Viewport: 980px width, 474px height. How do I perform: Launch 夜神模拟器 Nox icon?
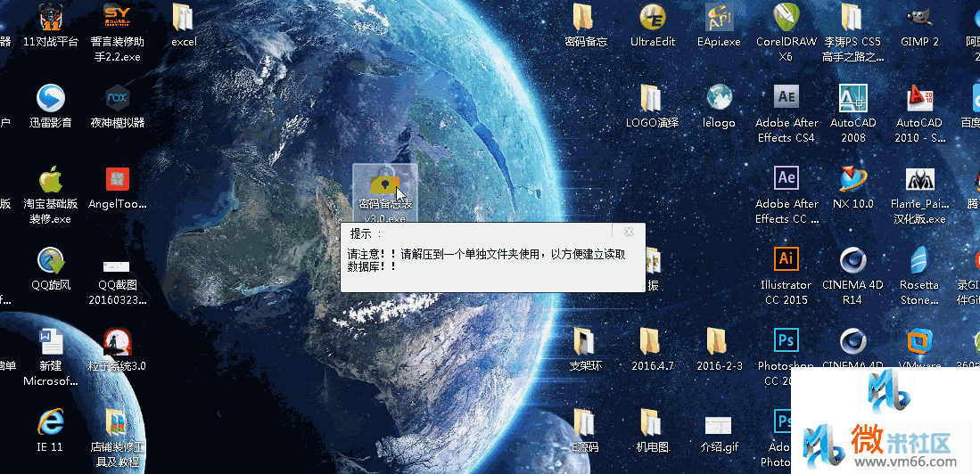(118, 107)
